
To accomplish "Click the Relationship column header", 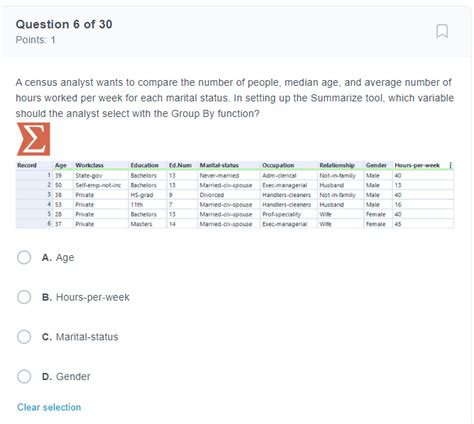I will click(337, 165).
